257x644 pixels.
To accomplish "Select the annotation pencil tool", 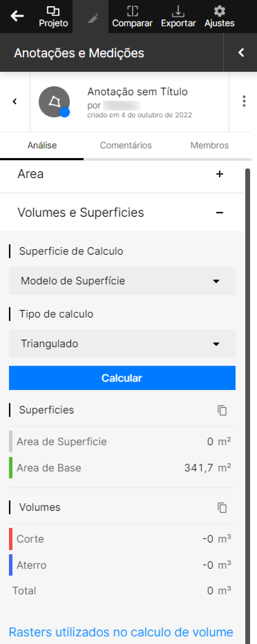I will point(91,16).
